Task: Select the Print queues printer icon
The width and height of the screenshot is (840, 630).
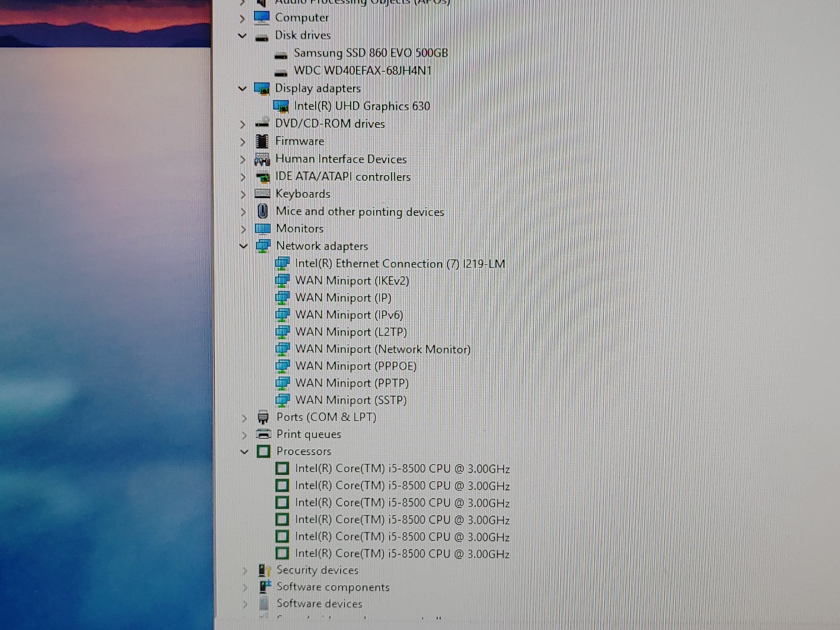Action: [x=262, y=434]
